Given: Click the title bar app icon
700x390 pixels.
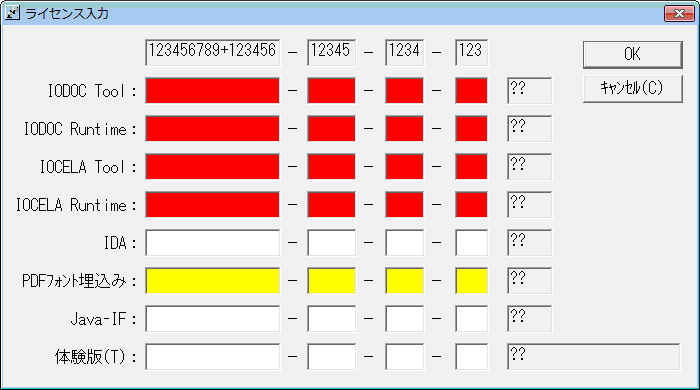Looking at the screenshot, I should point(12,13).
